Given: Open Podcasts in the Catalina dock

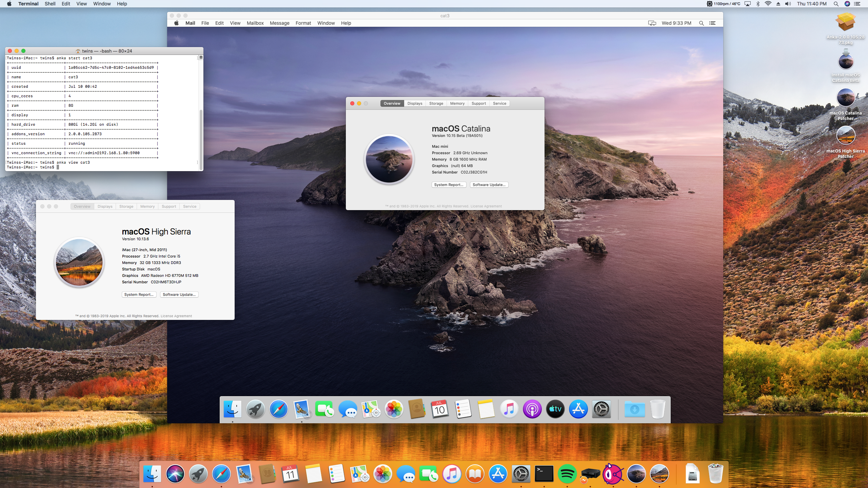Looking at the screenshot, I should click(x=532, y=409).
